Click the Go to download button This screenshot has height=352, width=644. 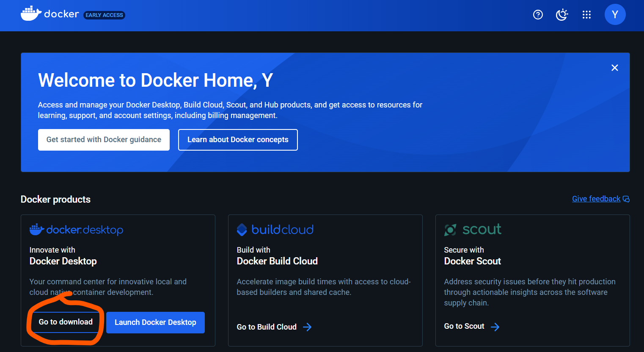pos(66,322)
